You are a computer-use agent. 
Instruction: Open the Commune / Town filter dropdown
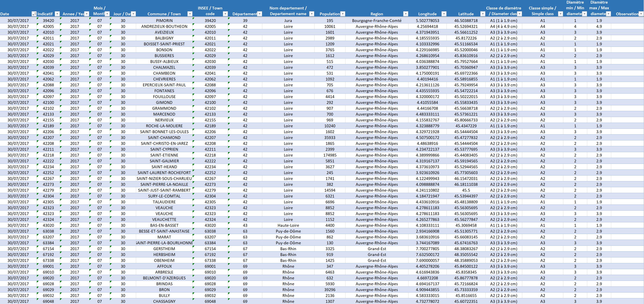[x=190, y=14]
